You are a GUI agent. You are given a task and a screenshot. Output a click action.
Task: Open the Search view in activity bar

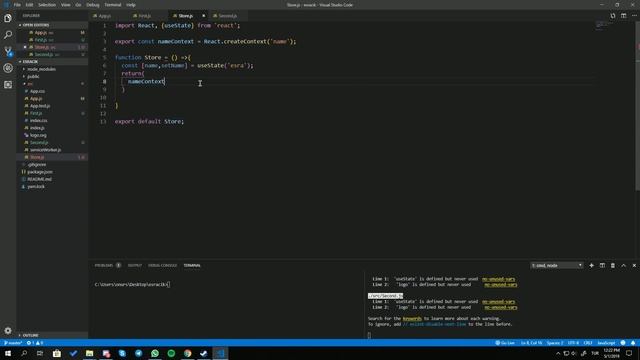point(8,35)
